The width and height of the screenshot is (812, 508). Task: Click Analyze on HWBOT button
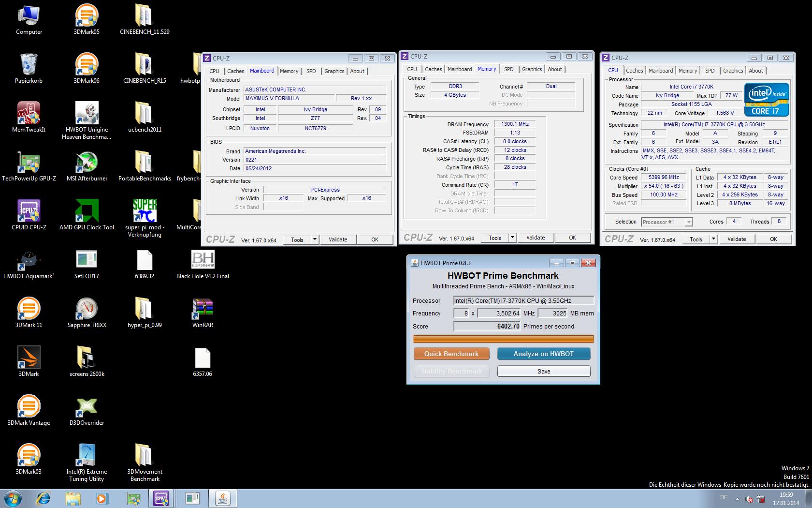544,354
